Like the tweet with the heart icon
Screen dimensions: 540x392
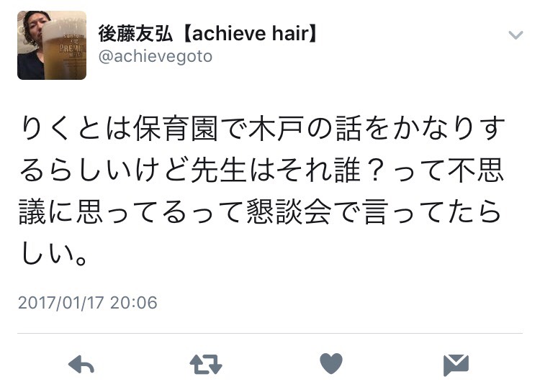[331, 363]
